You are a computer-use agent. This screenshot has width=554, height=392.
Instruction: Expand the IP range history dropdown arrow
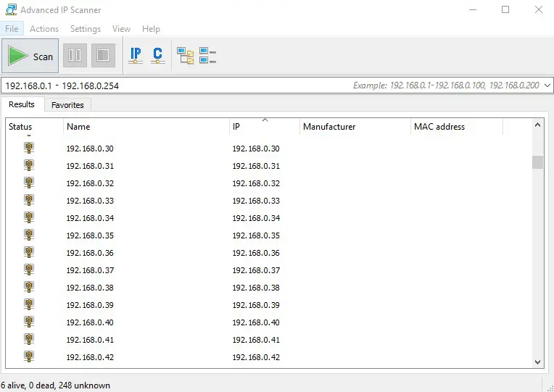[547, 86]
